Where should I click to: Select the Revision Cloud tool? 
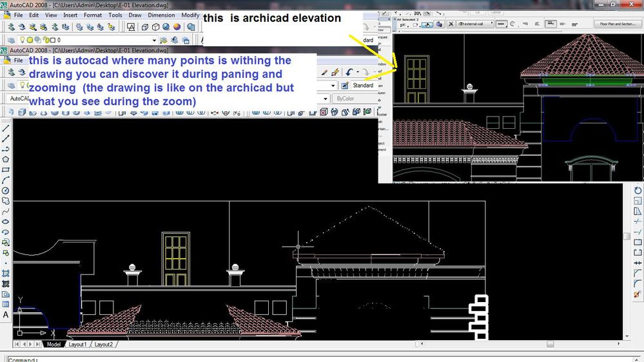click(x=6, y=201)
